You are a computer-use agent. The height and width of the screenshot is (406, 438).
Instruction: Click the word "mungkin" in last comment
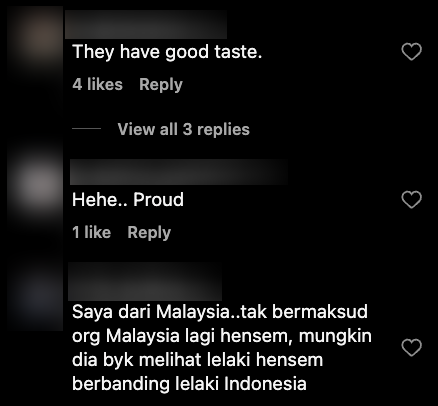(335, 336)
